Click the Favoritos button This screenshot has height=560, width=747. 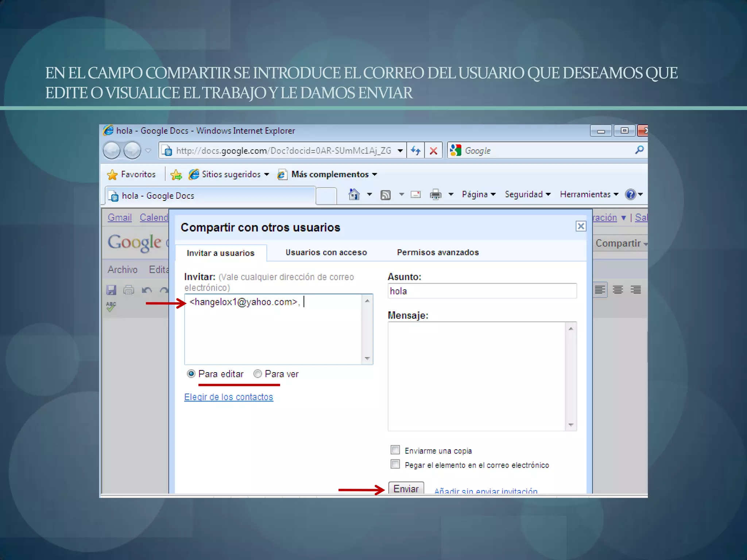[132, 175]
